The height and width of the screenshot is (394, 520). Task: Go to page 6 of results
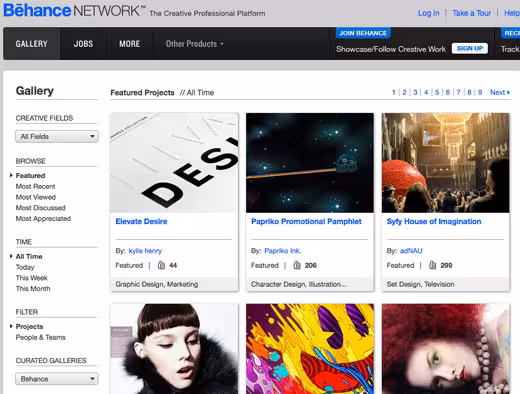pyautogui.click(x=448, y=92)
